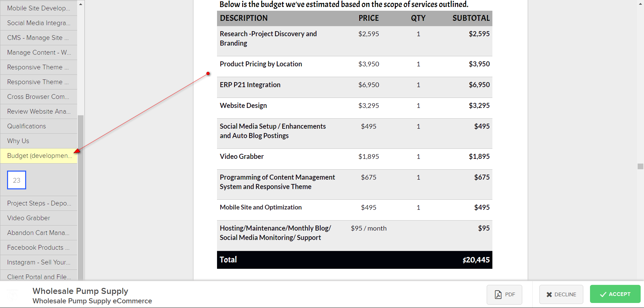Click 'ERP P21 Integration' description
This screenshot has height=308, width=644.
(250, 85)
